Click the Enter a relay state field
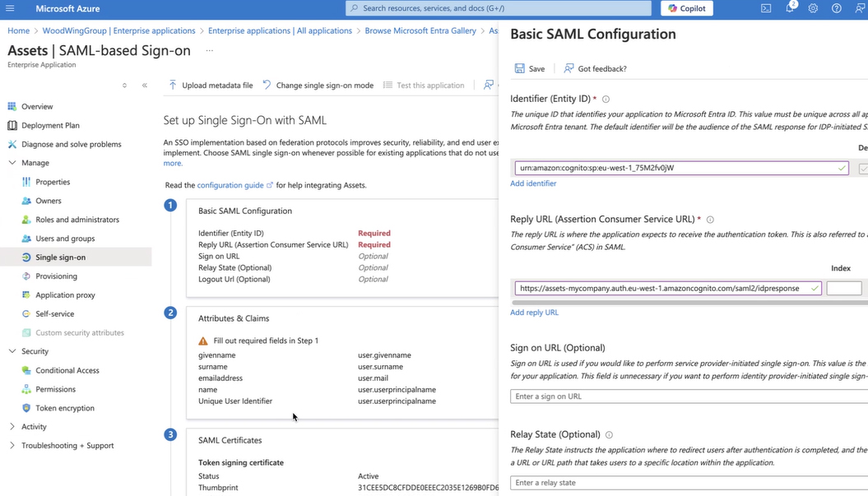The width and height of the screenshot is (868, 496). tap(689, 483)
